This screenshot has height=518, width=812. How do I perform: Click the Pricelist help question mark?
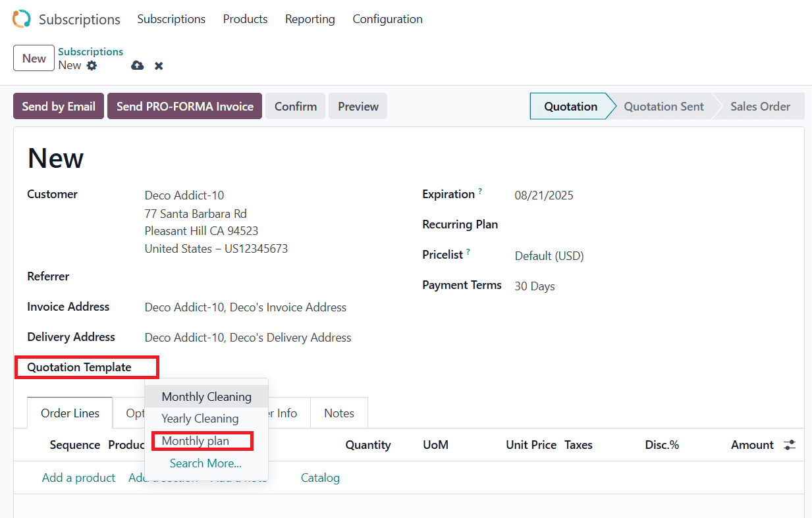[468, 252]
